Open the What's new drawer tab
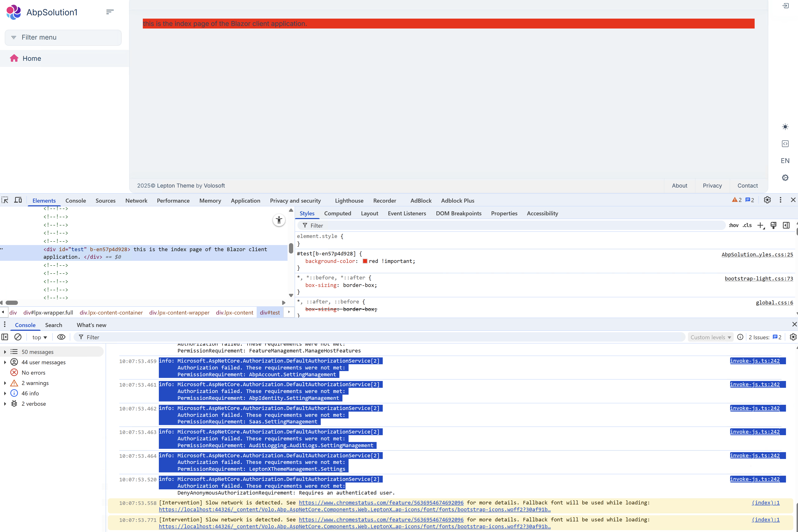This screenshot has width=798, height=532. 92,325
